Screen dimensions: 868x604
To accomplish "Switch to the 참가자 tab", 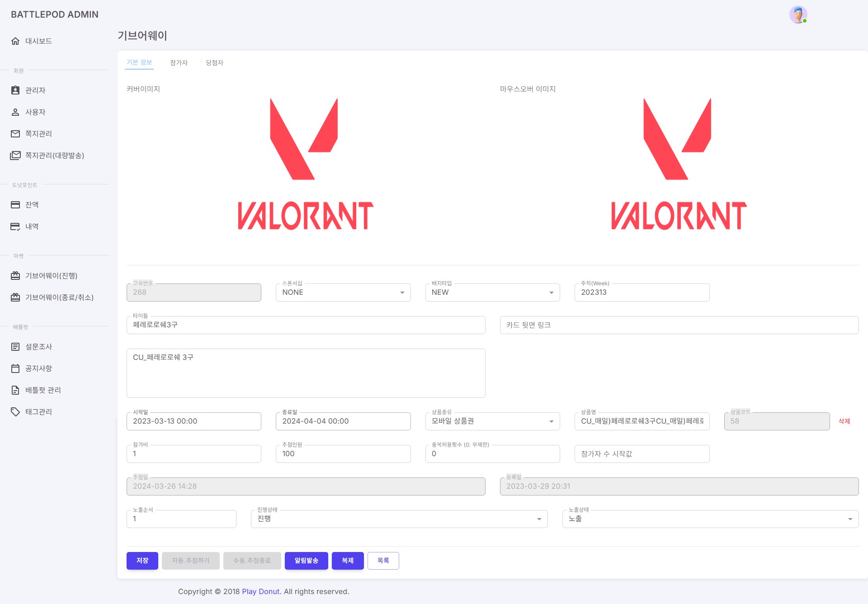I will pyautogui.click(x=179, y=63).
